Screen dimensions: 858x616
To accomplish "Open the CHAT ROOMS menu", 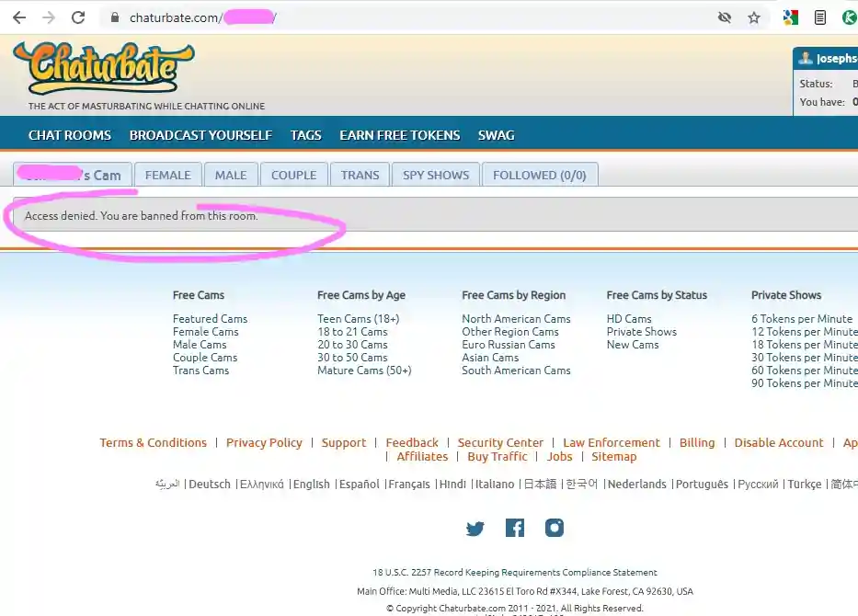I will 70,135.
